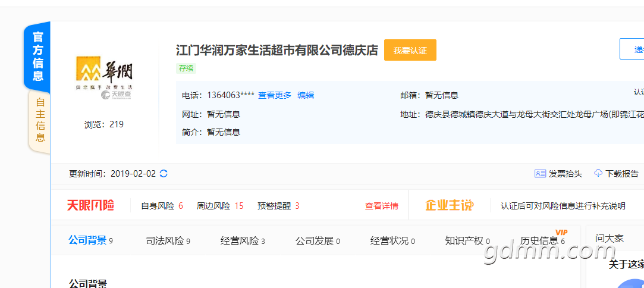Select the 公司背景 tab
644x288 pixels.
tap(90, 240)
